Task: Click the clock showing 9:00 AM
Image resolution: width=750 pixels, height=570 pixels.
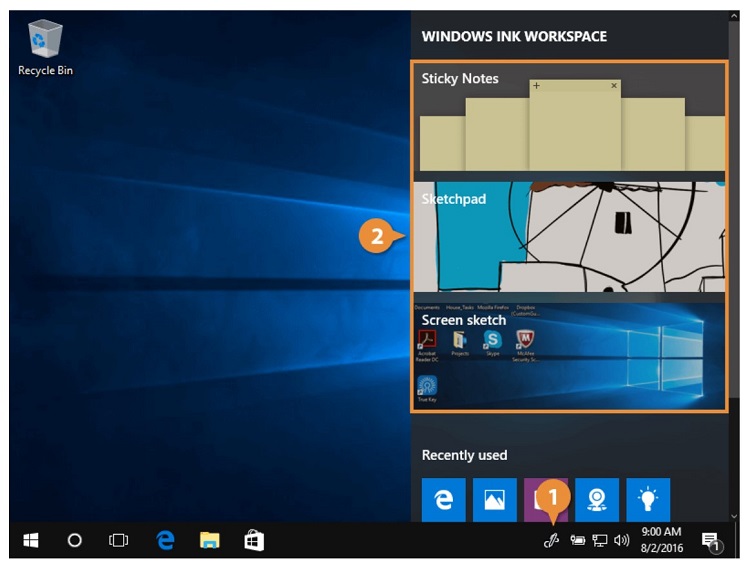Action: point(661,541)
